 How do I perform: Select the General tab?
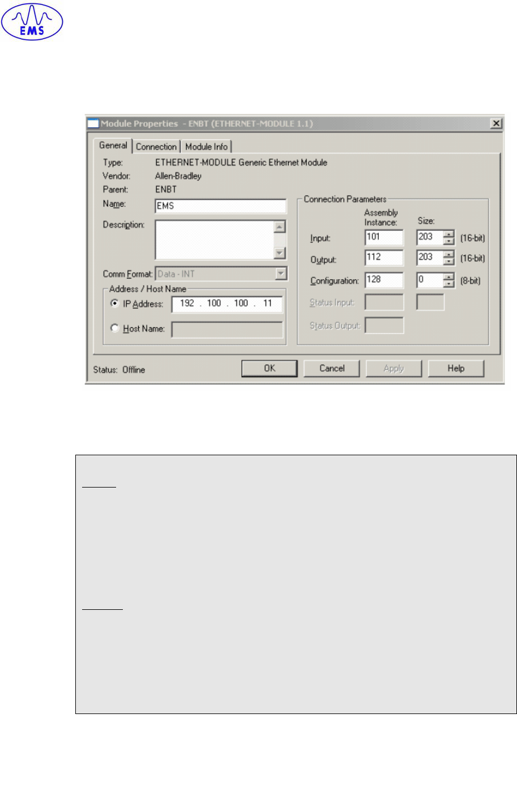coord(113,146)
